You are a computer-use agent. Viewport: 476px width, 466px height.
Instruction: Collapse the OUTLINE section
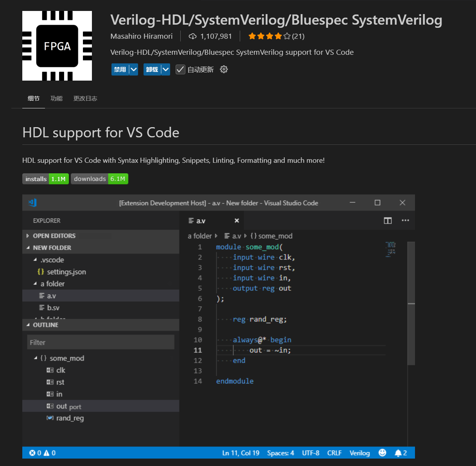[x=27, y=325]
